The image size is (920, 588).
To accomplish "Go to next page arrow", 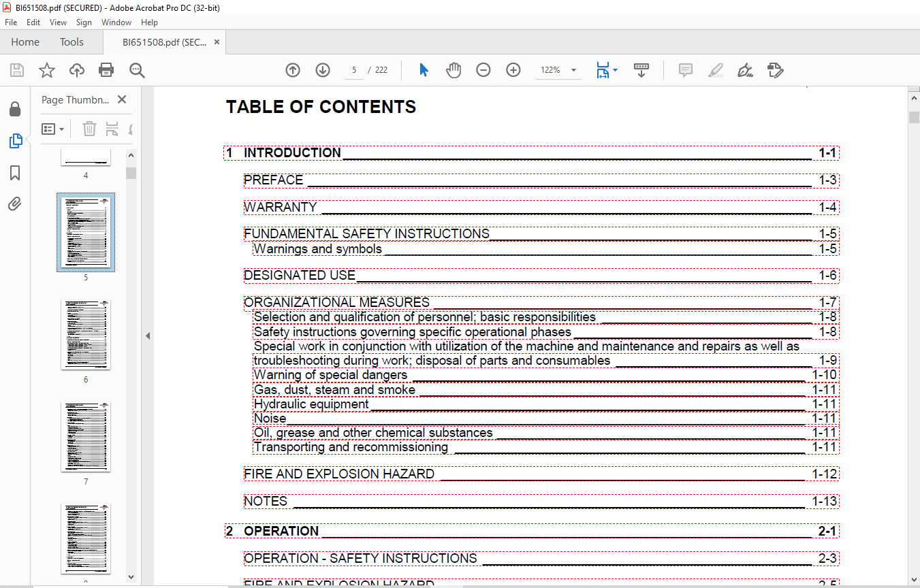I will 323,70.
